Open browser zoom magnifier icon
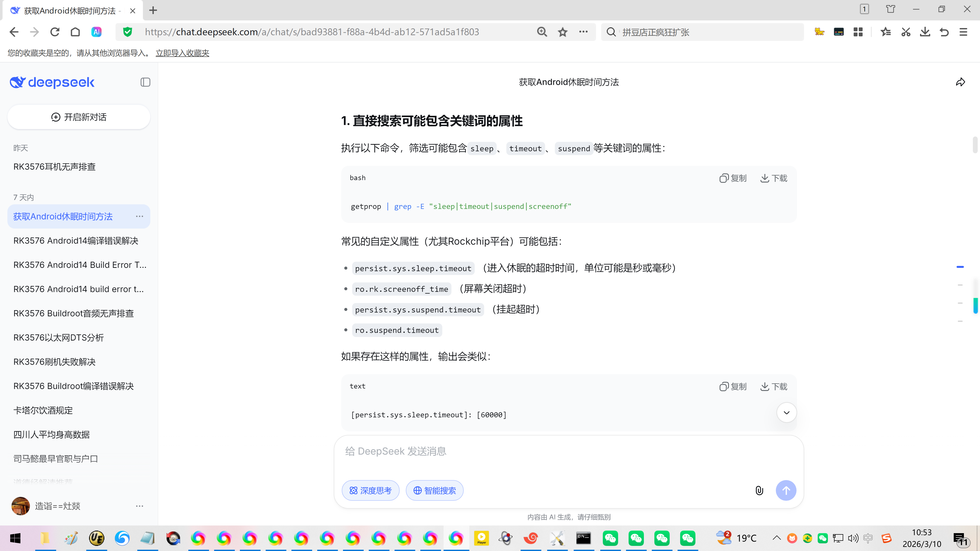This screenshot has width=980, height=551. [x=542, y=32]
